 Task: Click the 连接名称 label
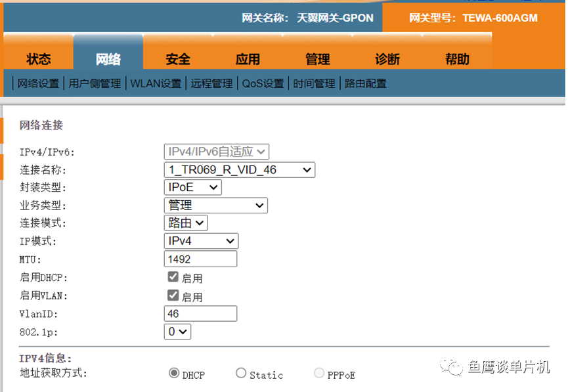coord(43,170)
